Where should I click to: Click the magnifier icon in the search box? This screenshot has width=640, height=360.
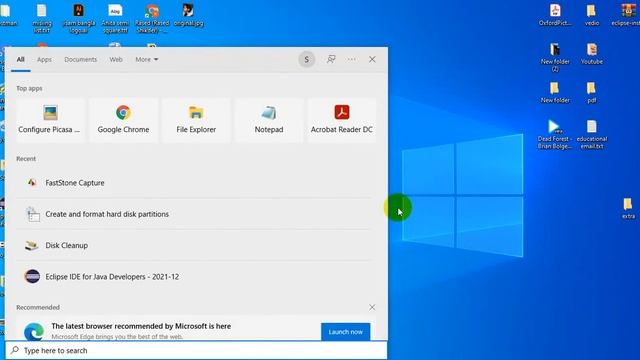point(15,350)
